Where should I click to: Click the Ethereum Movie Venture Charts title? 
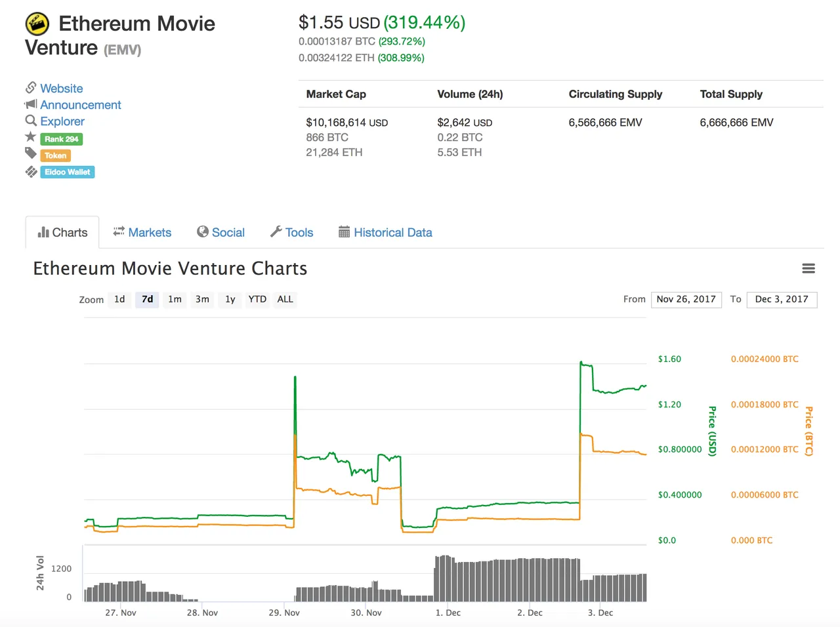point(170,268)
